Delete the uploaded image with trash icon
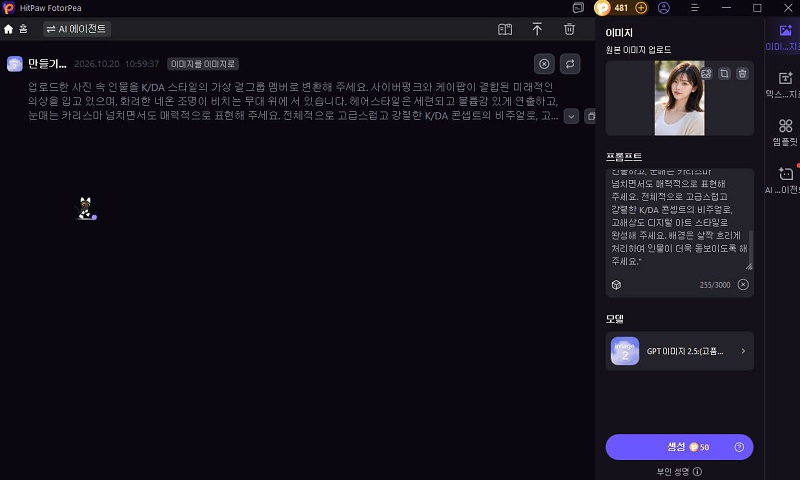This screenshot has width=800, height=480. pyautogui.click(x=742, y=73)
